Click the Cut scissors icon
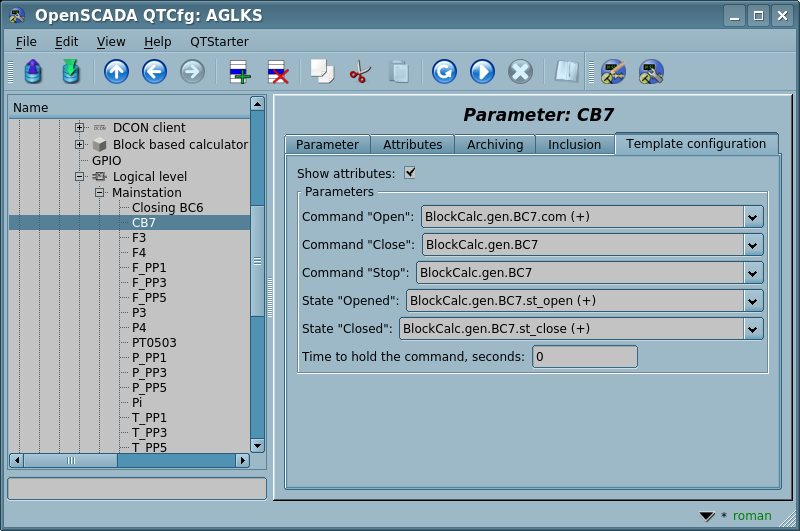The image size is (800, 531). (x=360, y=72)
